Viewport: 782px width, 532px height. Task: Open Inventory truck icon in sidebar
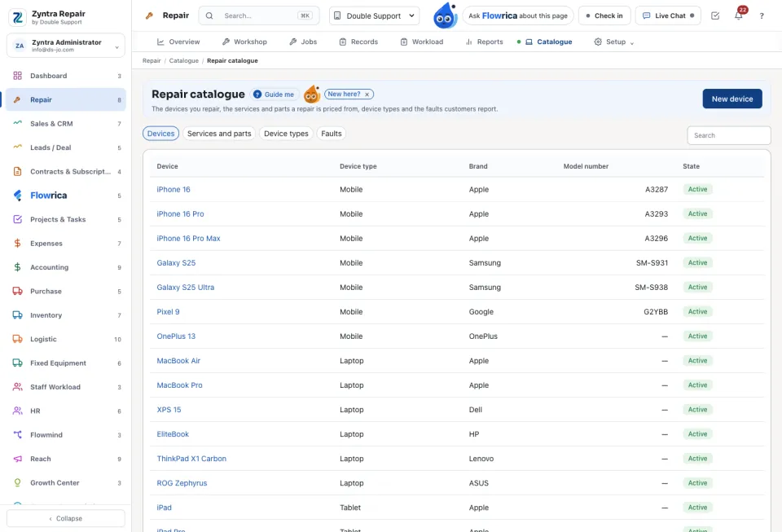coord(17,315)
